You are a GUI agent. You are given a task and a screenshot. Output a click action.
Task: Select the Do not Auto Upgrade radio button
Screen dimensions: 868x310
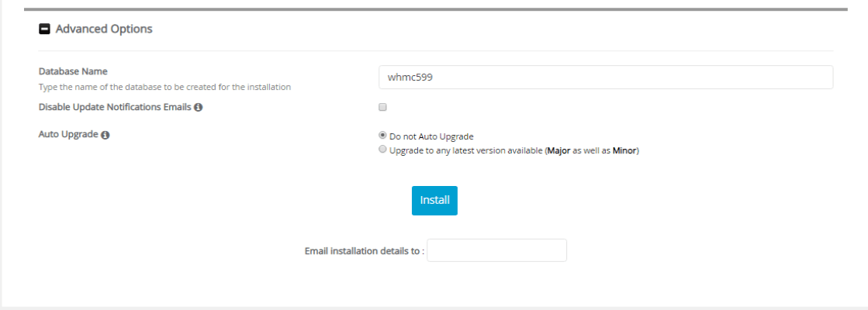click(382, 136)
